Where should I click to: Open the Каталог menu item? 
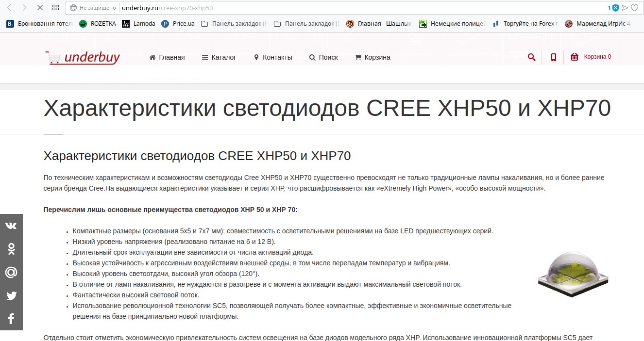(219, 57)
